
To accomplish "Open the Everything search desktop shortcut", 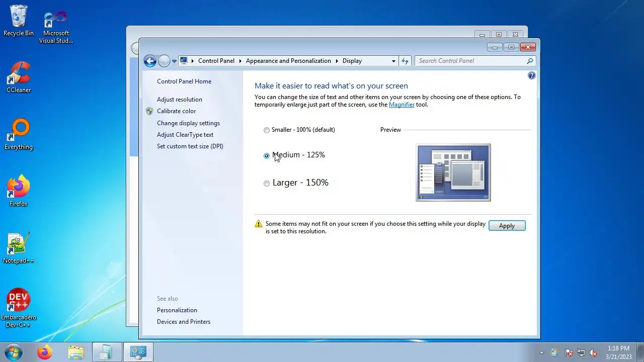I will (19, 134).
